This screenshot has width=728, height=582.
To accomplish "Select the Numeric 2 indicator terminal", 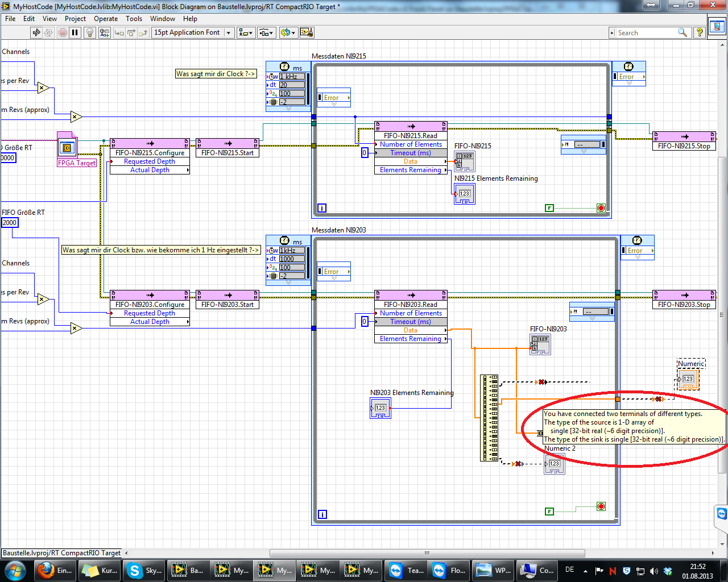I will pos(555,464).
